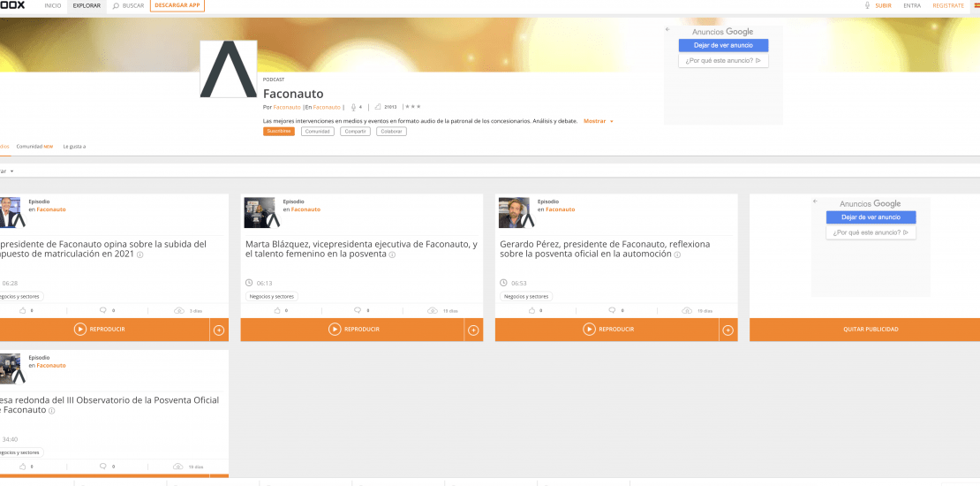The height and width of the screenshot is (486, 980).
Task: Open comments on Gerardo Pérez episode
Action: tap(612, 310)
